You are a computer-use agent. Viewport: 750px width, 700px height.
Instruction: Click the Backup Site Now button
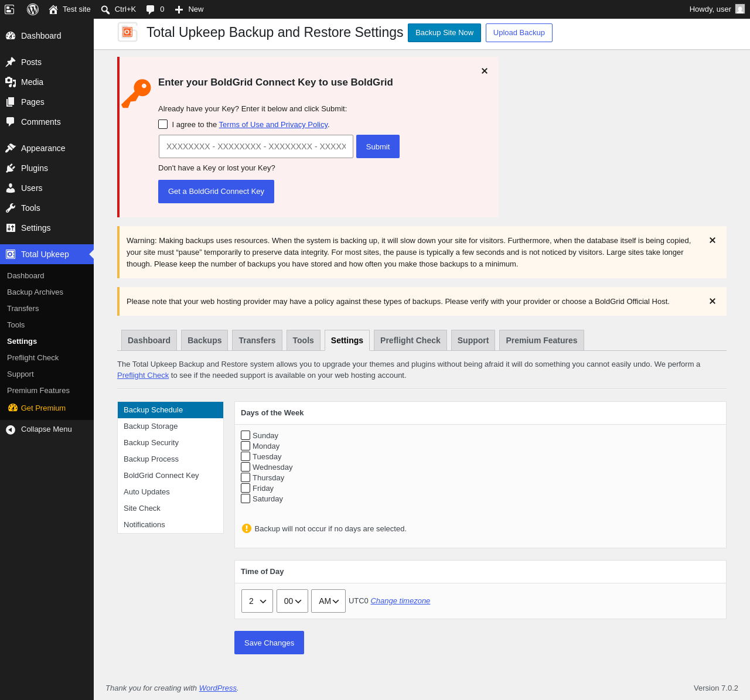coord(444,33)
